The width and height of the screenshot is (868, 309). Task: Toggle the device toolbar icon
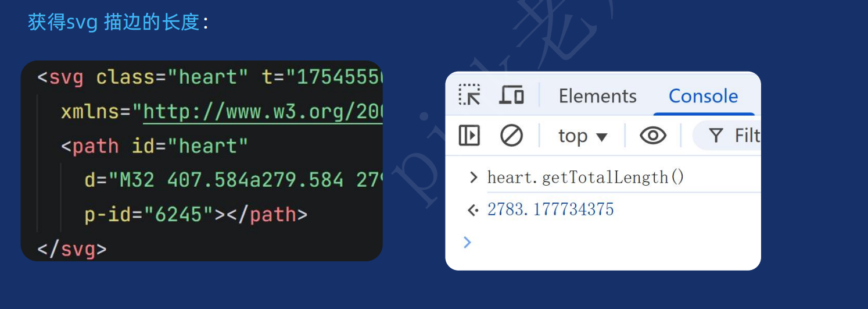pyautogui.click(x=511, y=95)
